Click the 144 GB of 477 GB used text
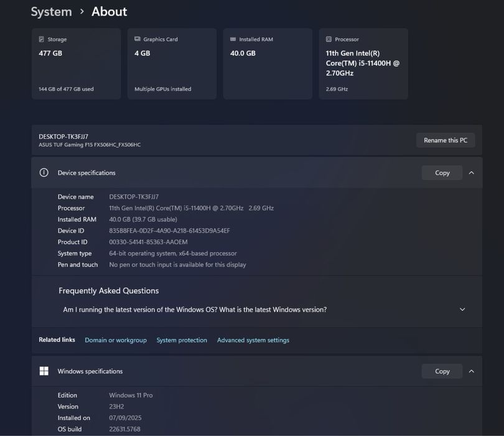The width and height of the screenshot is (504, 436). (66, 89)
